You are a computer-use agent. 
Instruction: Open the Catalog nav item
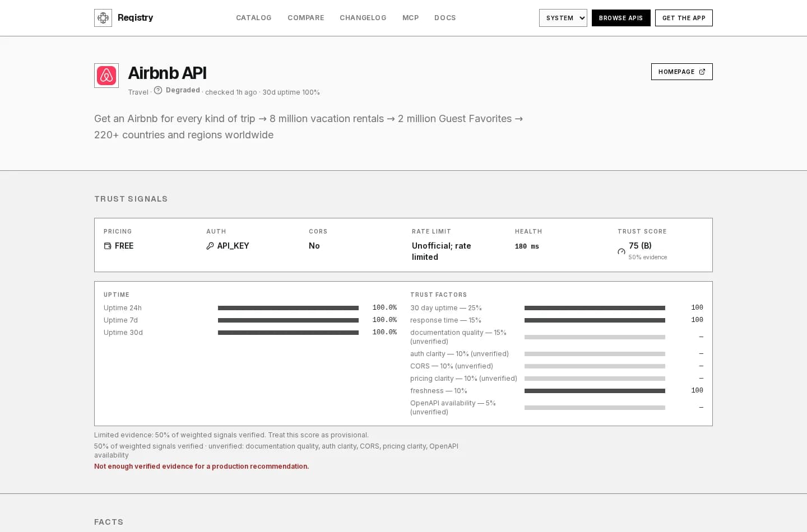pos(254,18)
